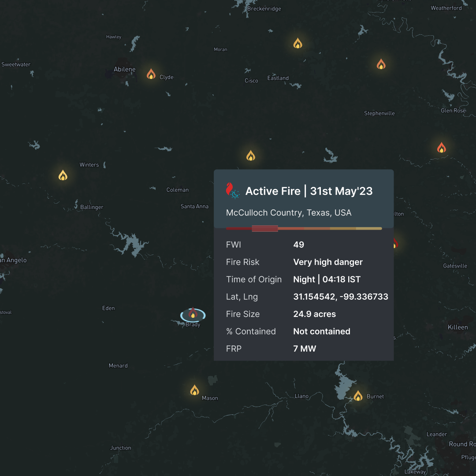Click the fire marker north of Cisco
This screenshot has width=476, height=476.
[x=297, y=43]
